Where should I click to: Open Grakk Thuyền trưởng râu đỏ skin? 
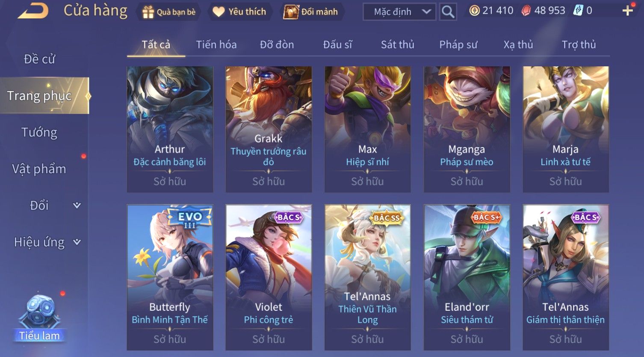[269, 129]
